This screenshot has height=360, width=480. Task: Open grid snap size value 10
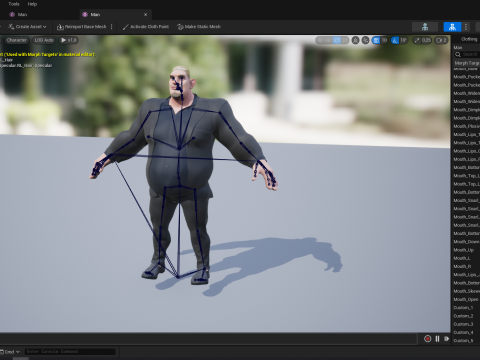point(384,40)
